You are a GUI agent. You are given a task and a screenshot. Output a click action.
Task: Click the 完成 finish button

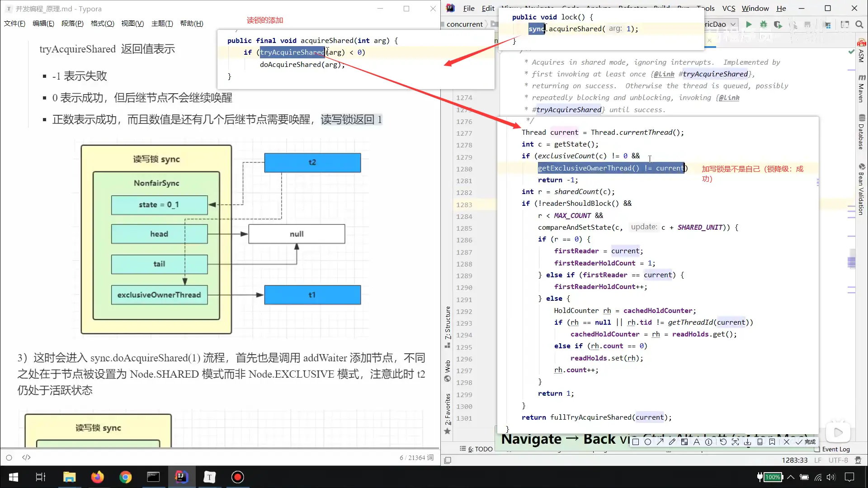pyautogui.click(x=806, y=442)
